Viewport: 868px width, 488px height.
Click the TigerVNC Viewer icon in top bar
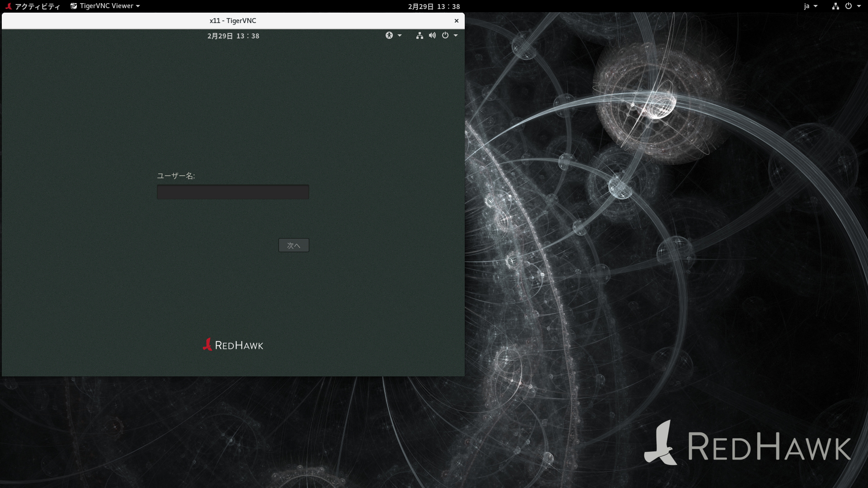coord(74,6)
